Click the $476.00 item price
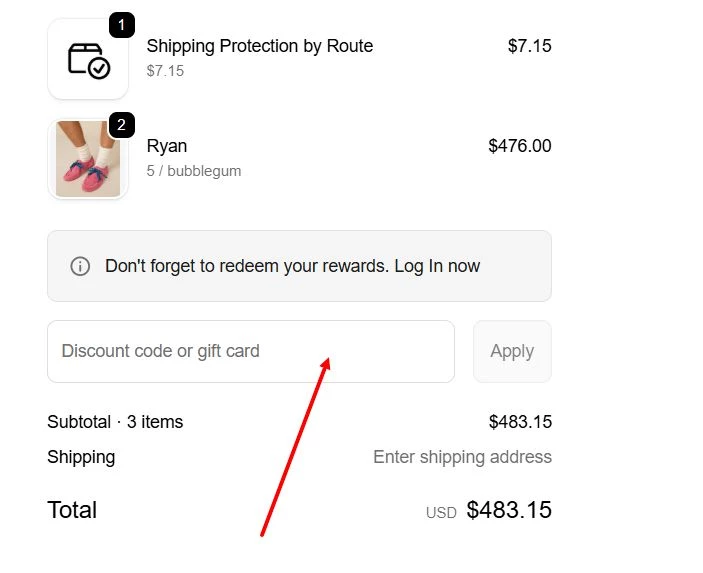This screenshot has width=703, height=573. [519, 146]
